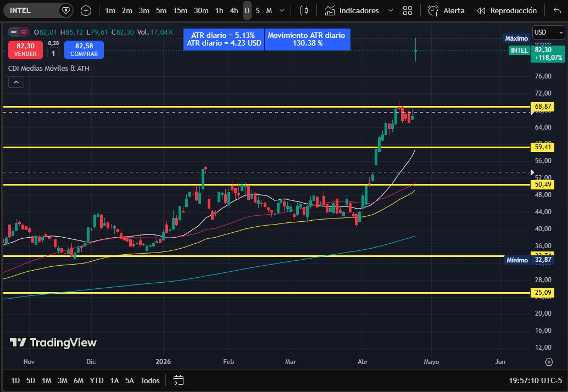Toggle the extended-hours pill icon in legend

(x=13, y=32)
